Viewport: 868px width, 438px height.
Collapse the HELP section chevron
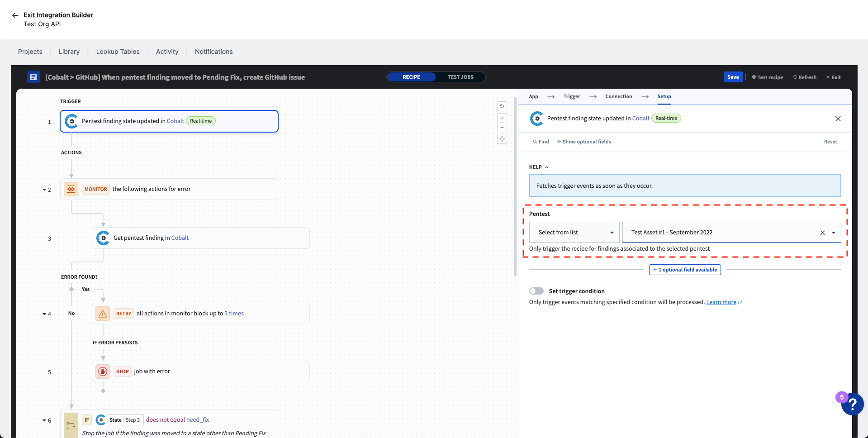[x=546, y=167]
